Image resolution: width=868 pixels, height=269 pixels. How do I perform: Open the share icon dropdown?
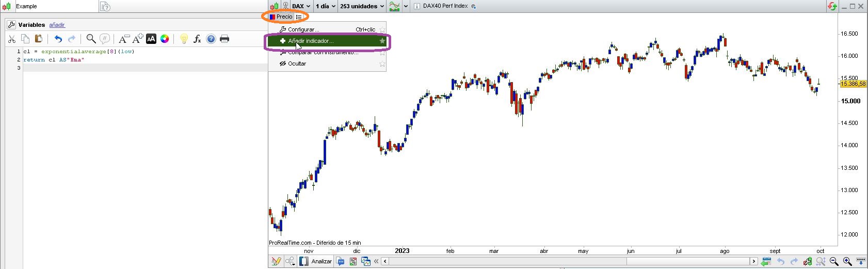coord(291,261)
